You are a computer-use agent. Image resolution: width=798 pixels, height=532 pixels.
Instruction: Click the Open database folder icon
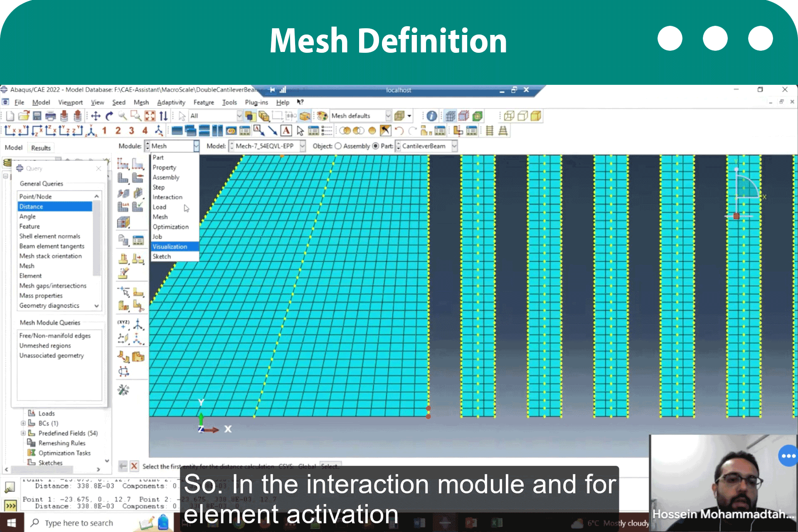pyautogui.click(x=24, y=116)
